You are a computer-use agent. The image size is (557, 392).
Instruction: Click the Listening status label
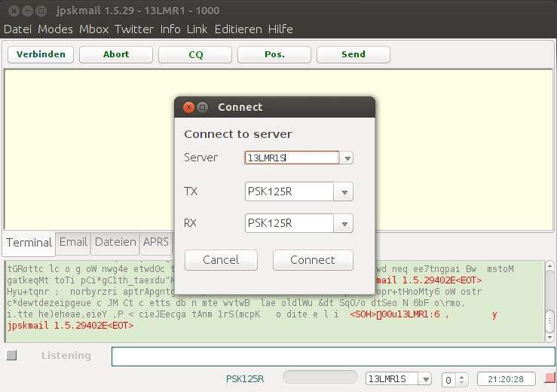click(x=66, y=355)
